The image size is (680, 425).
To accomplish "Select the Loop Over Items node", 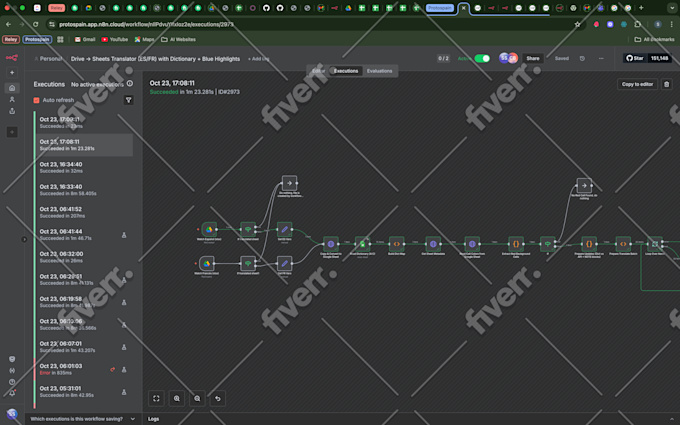I will 655,244.
